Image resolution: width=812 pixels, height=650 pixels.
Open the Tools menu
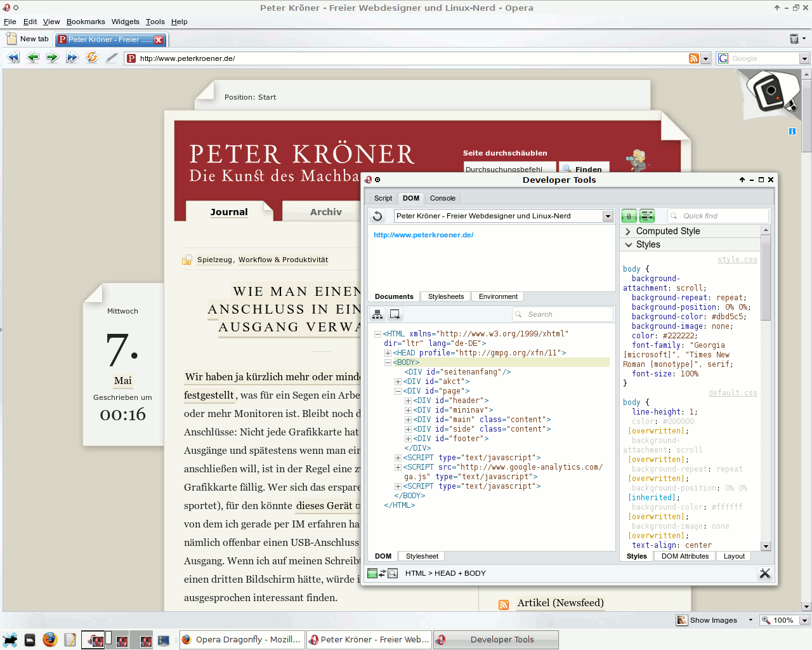pyautogui.click(x=155, y=22)
